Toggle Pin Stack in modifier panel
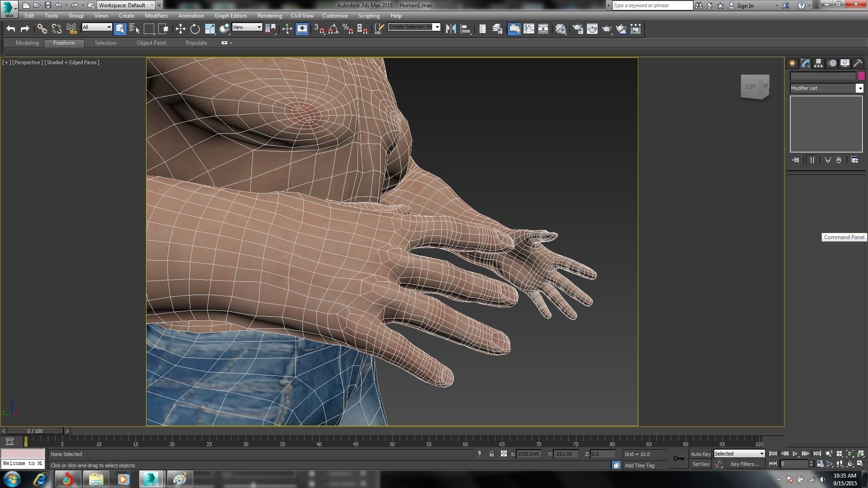Viewport: 868px width, 488px height. click(795, 160)
